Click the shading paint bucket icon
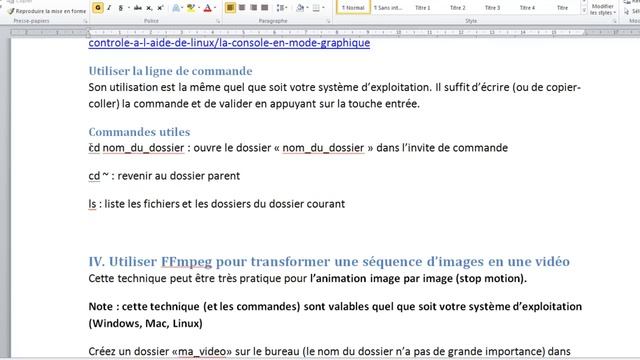 (x=300, y=8)
